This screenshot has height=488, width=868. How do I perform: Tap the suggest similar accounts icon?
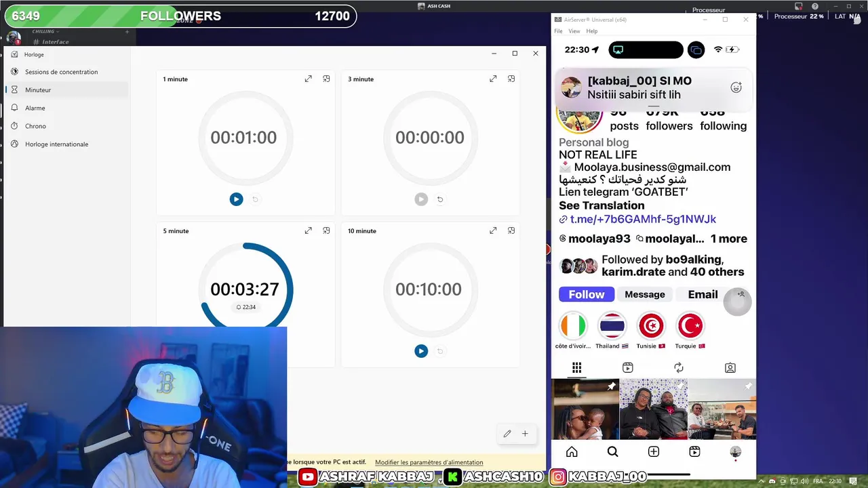coord(741,294)
